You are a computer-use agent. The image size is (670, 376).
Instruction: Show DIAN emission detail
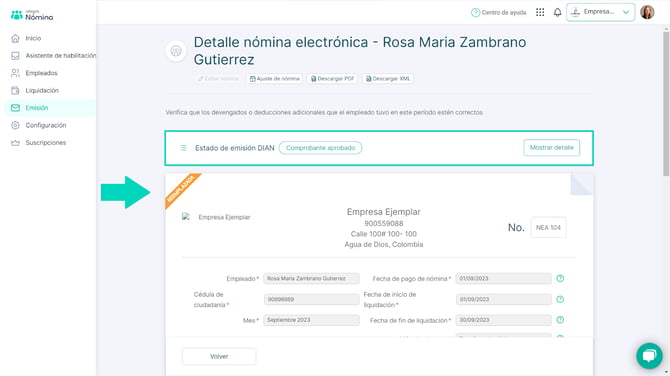[551, 147]
